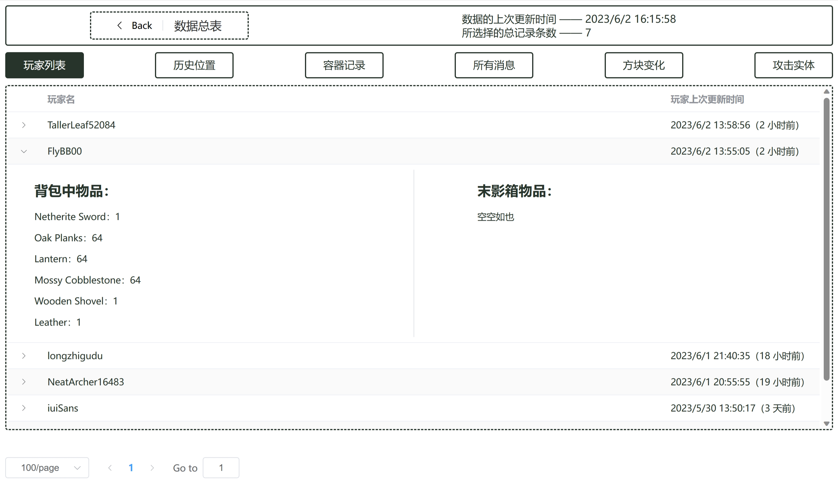The height and width of the screenshot is (504, 838).
Task: Expand the TallerLeaf52084 player row
Action: point(24,125)
